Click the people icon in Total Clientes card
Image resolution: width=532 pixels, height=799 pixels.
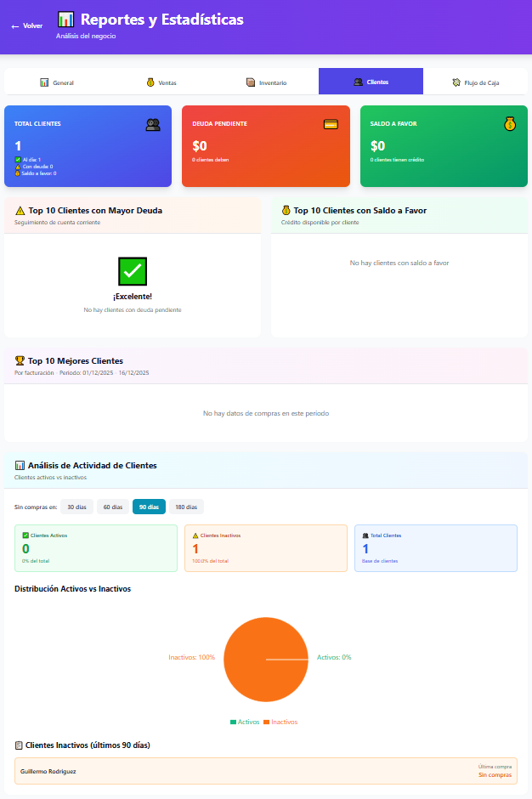coord(153,124)
